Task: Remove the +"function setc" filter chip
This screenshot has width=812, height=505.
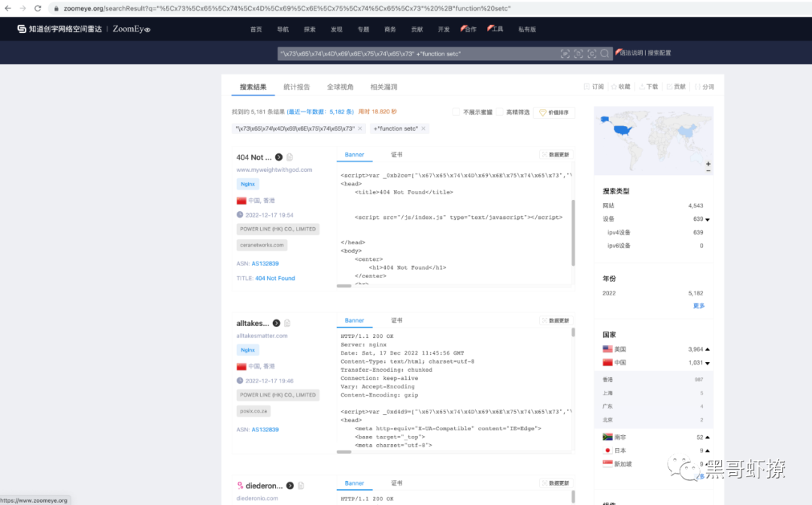Action: (x=423, y=129)
